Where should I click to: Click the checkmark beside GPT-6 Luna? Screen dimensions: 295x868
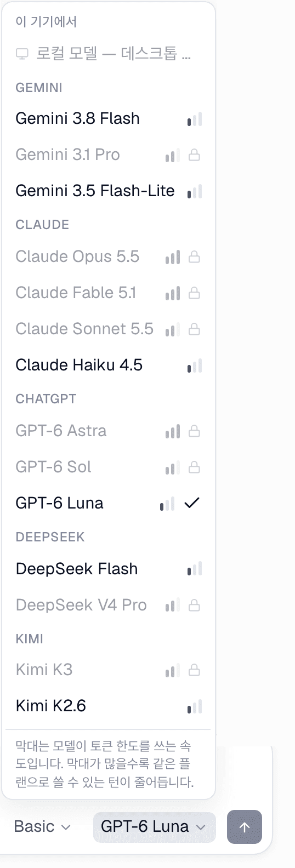point(192,502)
